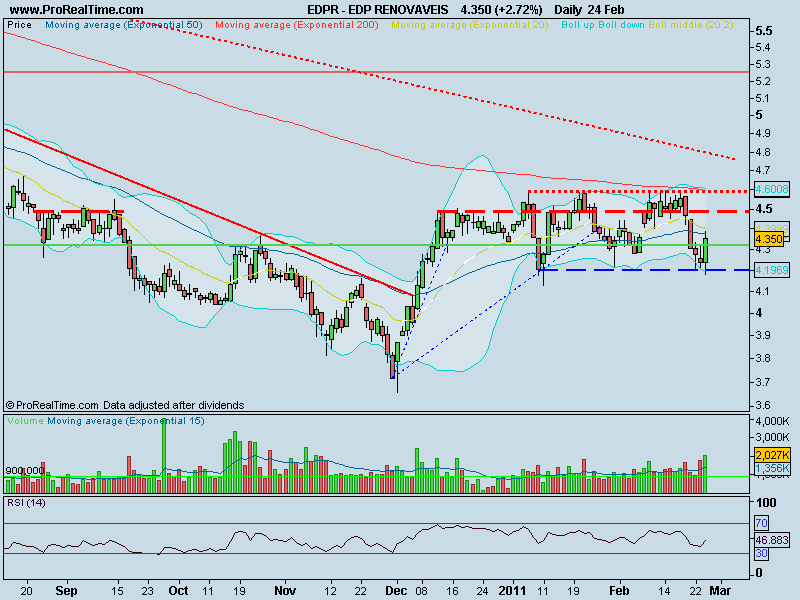
Task: Open the Price panel label
Action: (19, 24)
